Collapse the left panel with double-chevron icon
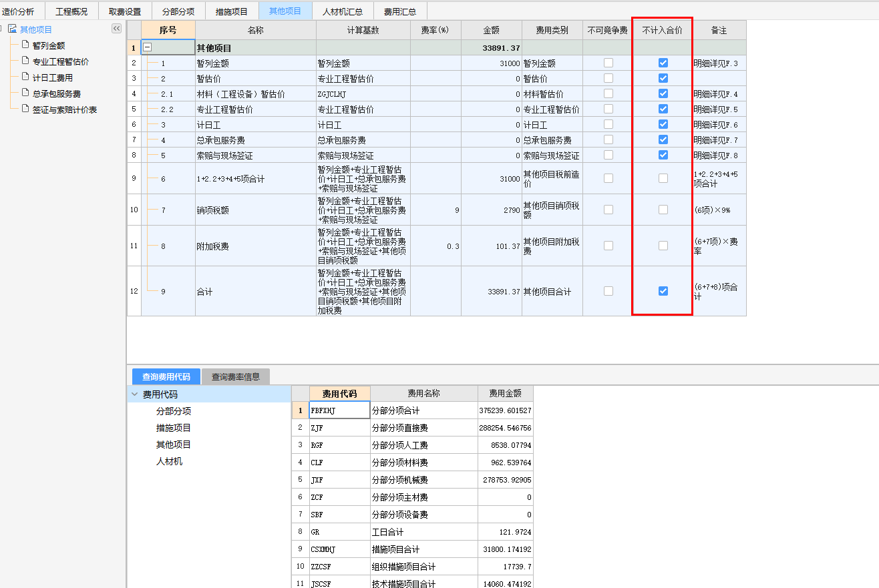This screenshot has height=588, width=879. (x=116, y=29)
